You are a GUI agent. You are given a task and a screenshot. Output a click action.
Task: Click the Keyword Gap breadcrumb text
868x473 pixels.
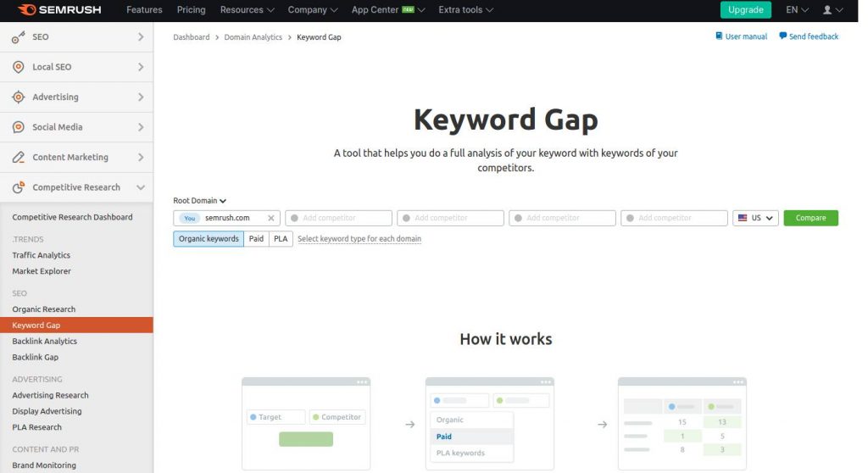click(319, 37)
